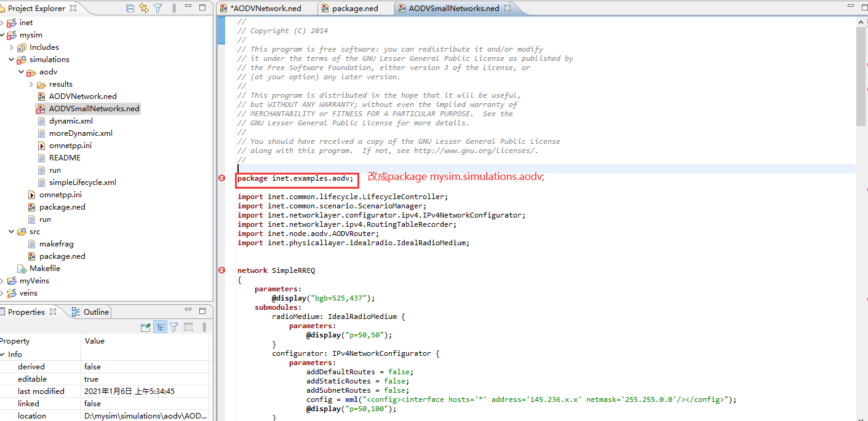Viewport: 868px width, 421px height.
Task: Switch to *AODVNetwork.ned editor tab
Action: pos(266,8)
